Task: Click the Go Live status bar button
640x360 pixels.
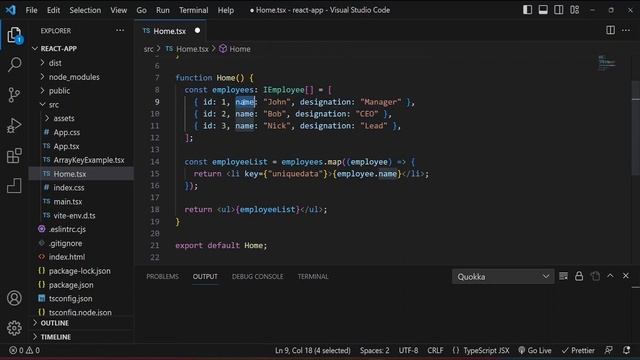Action: coord(535,350)
